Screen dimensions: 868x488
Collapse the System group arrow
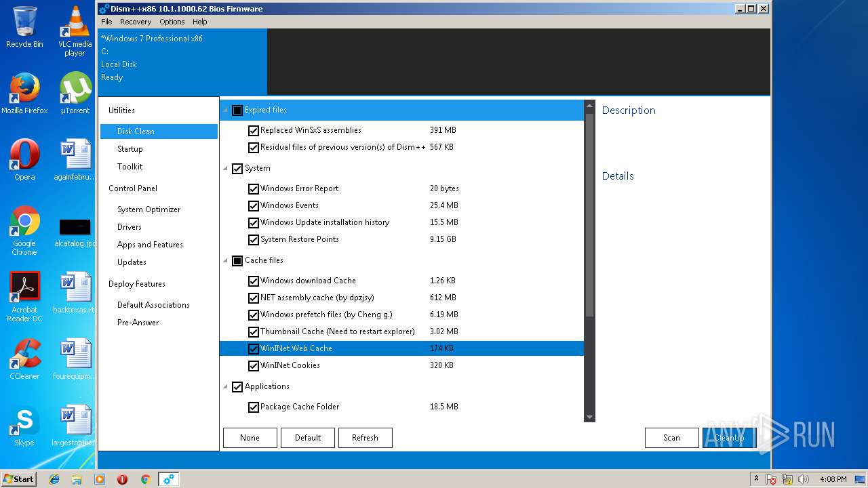pyautogui.click(x=226, y=169)
